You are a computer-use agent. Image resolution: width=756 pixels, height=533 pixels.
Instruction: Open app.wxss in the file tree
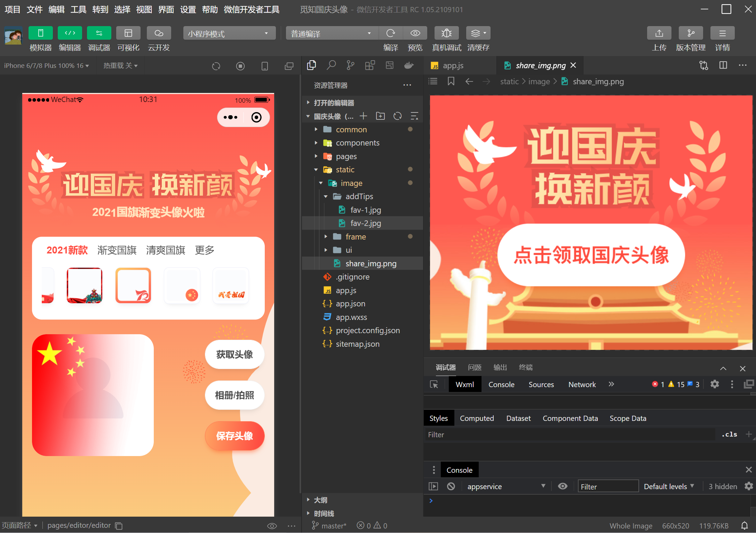363,317
